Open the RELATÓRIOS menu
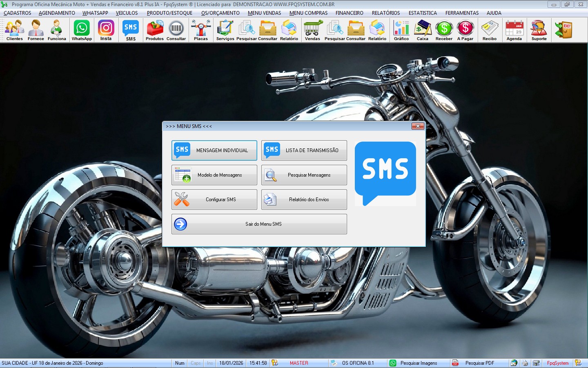The height and width of the screenshot is (368, 588). [385, 13]
